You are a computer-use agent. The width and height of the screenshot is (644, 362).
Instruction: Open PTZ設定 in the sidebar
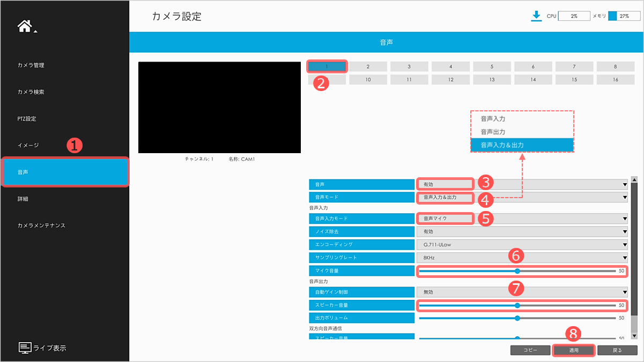(x=27, y=119)
